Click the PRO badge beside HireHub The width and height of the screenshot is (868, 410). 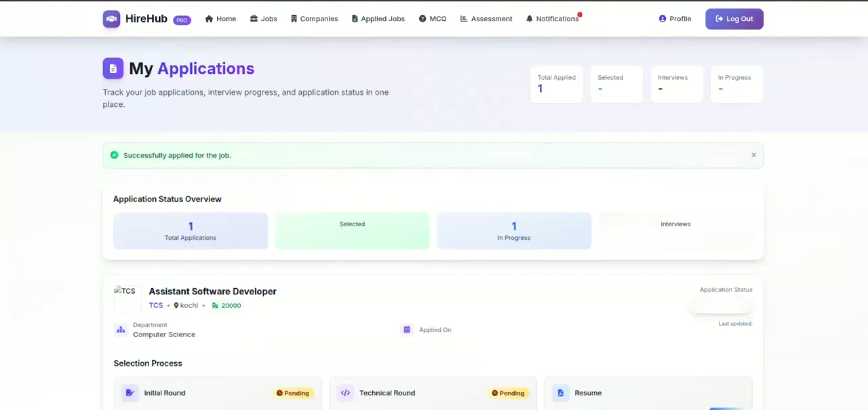tap(182, 20)
